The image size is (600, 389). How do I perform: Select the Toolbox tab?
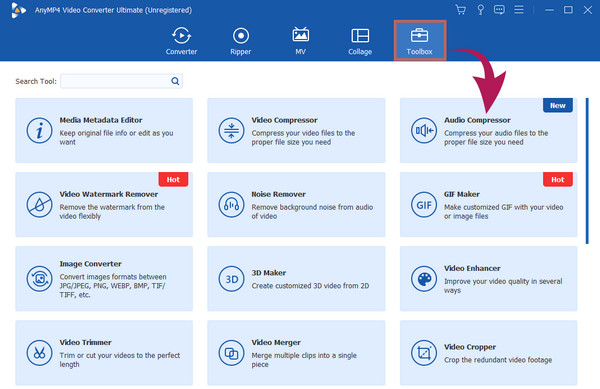point(419,41)
